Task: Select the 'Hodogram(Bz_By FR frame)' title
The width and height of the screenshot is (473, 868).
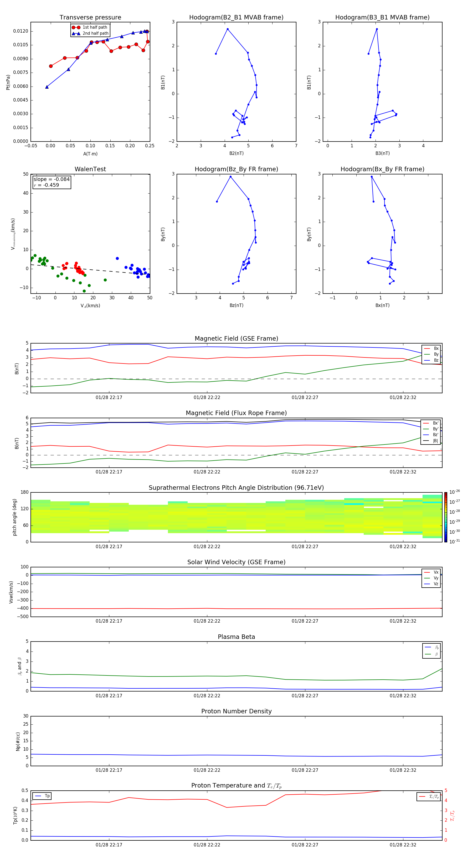Action: [x=236, y=169]
